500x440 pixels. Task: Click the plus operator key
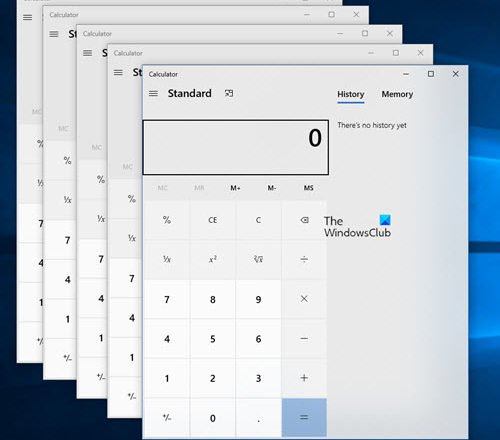(304, 378)
